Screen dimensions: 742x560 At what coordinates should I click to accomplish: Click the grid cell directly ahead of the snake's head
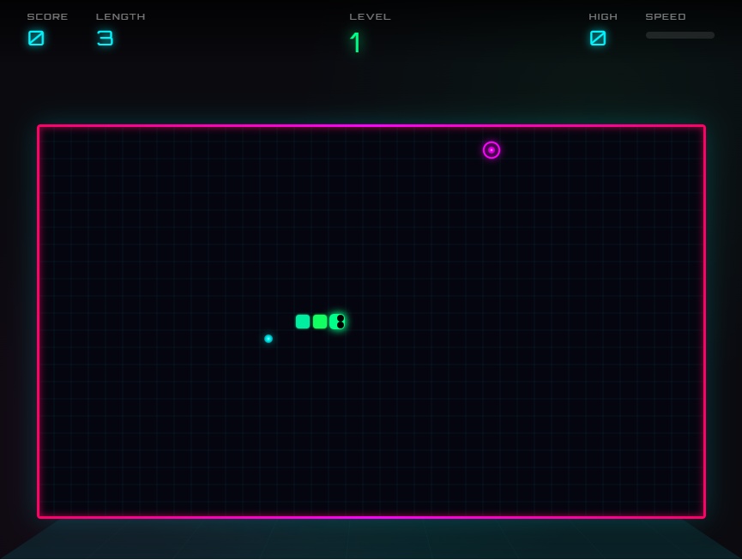pos(354,322)
